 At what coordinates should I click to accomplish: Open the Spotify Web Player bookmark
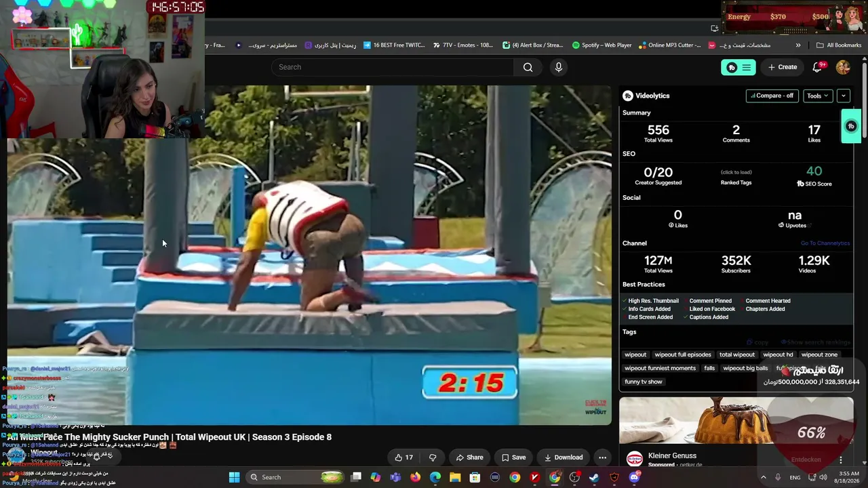point(601,45)
